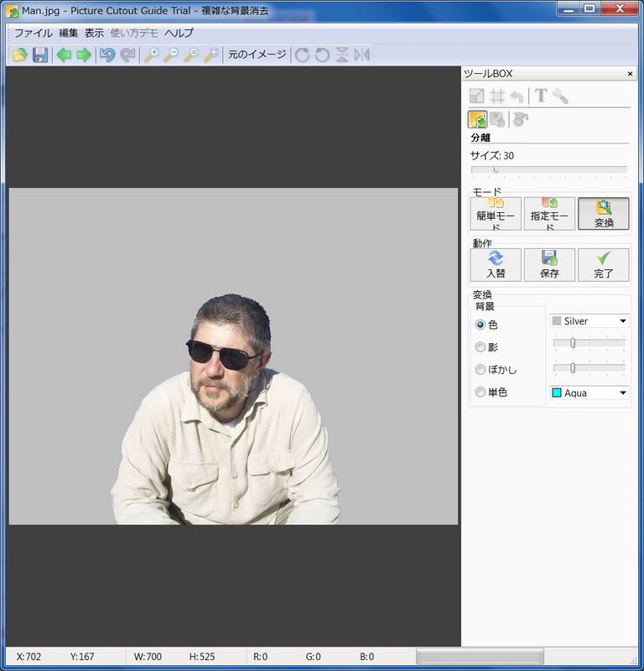
Task: Zoom in with the plus magnifier
Action: 151,55
